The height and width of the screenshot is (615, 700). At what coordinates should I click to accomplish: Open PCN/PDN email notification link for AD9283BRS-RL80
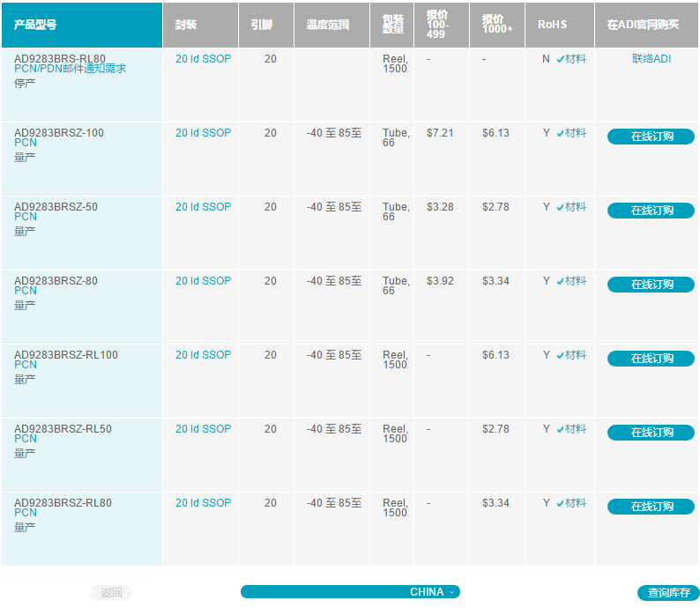coord(71,69)
